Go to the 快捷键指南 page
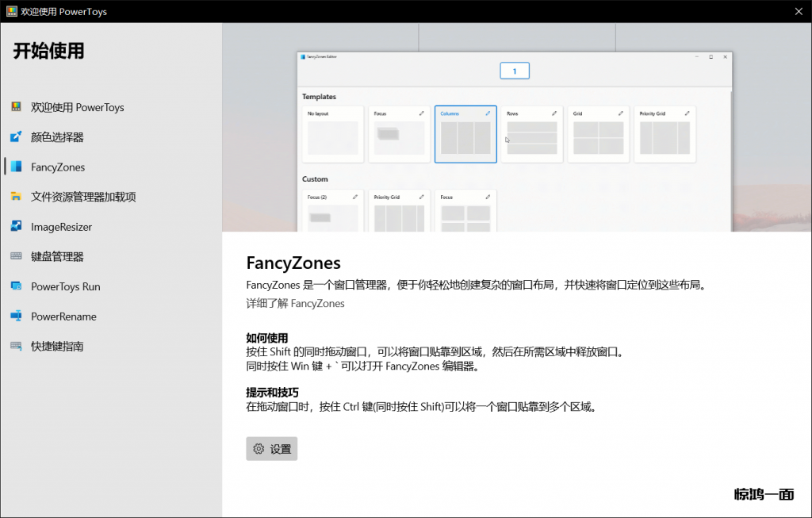The height and width of the screenshot is (518, 812). [57, 346]
